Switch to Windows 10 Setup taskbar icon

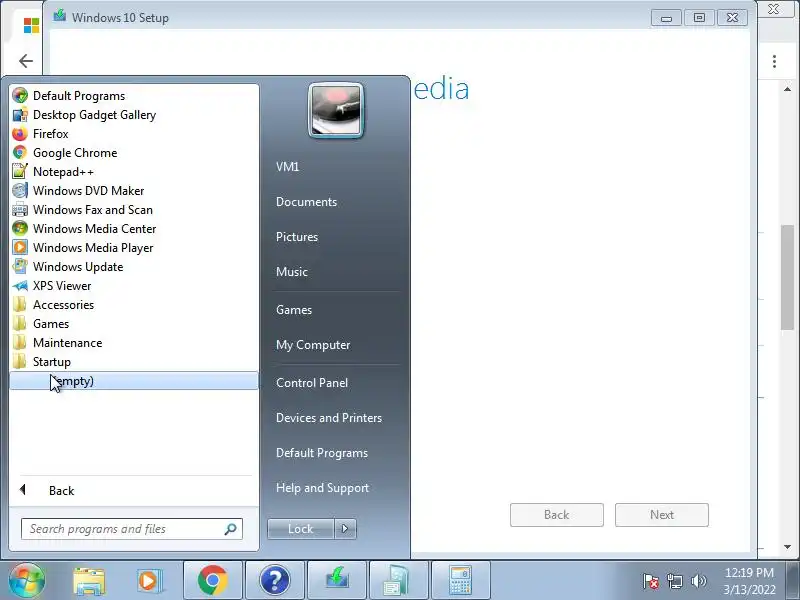tap(337, 580)
